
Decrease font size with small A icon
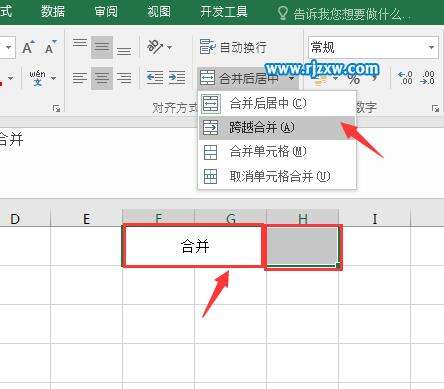pos(51,48)
